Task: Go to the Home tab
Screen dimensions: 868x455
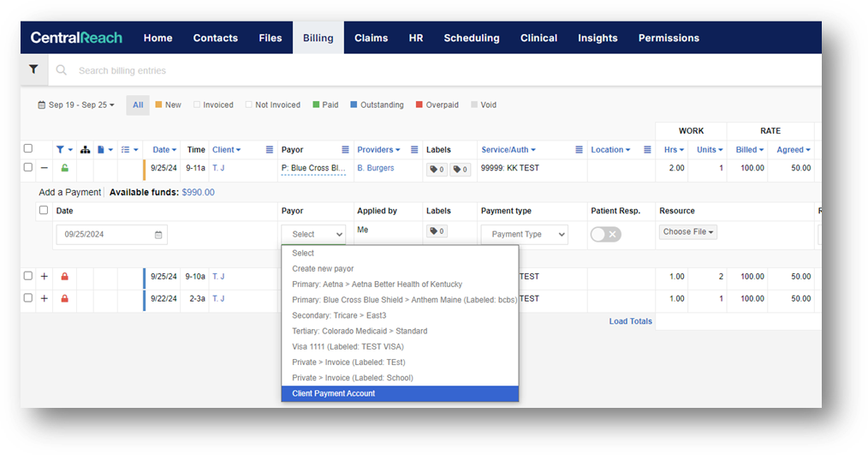Action: [x=158, y=38]
